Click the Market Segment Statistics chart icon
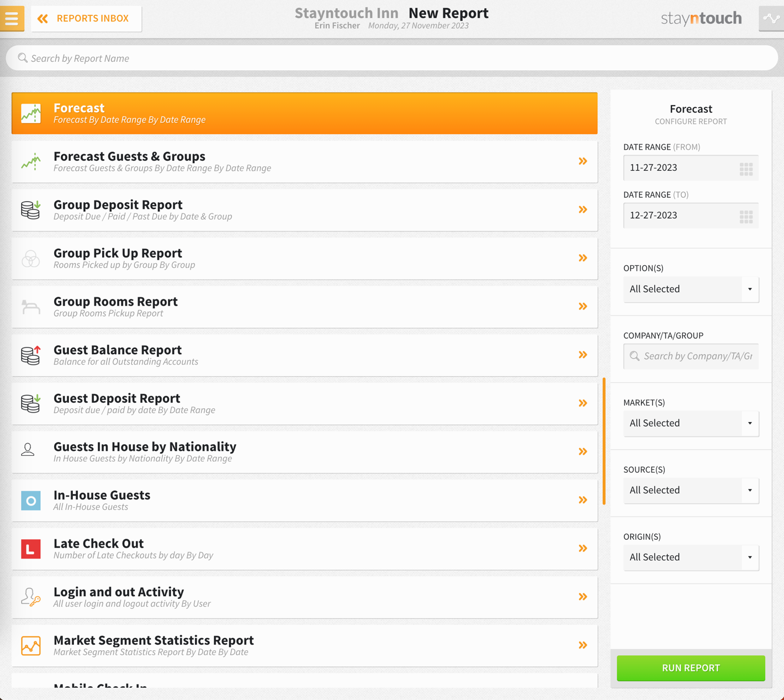Image resolution: width=784 pixels, height=700 pixels. tap(31, 645)
